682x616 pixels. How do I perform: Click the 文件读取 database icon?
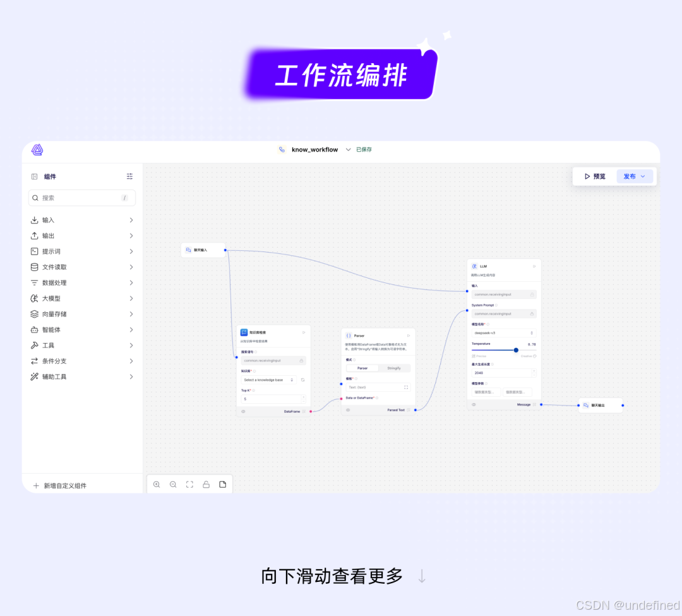(34, 267)
